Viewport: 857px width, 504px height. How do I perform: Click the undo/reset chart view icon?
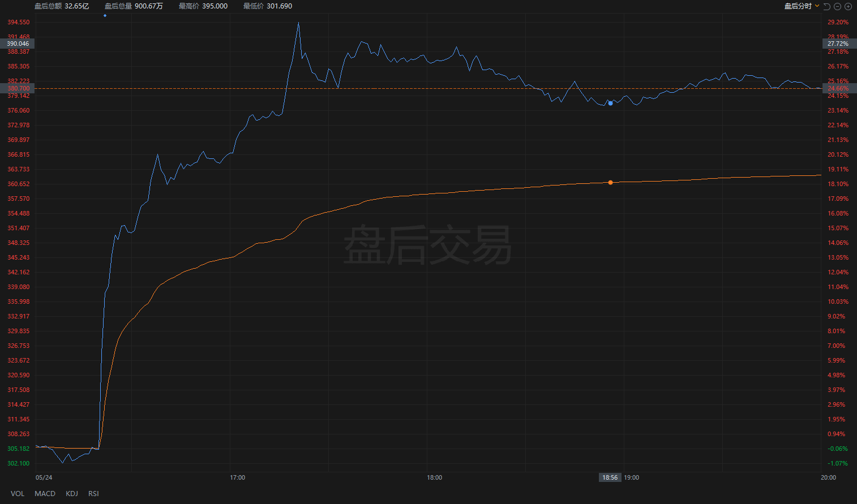click(x=826, y=6)
